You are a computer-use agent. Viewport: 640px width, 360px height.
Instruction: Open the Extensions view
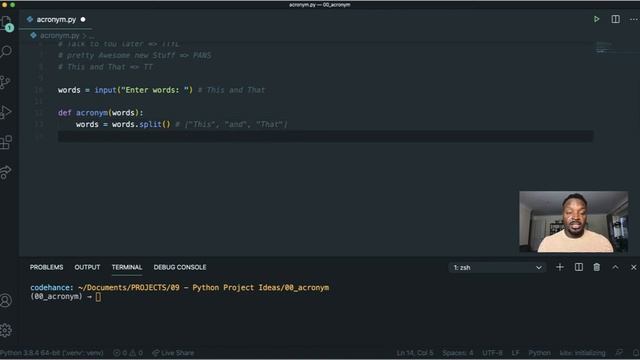(6, 142)
